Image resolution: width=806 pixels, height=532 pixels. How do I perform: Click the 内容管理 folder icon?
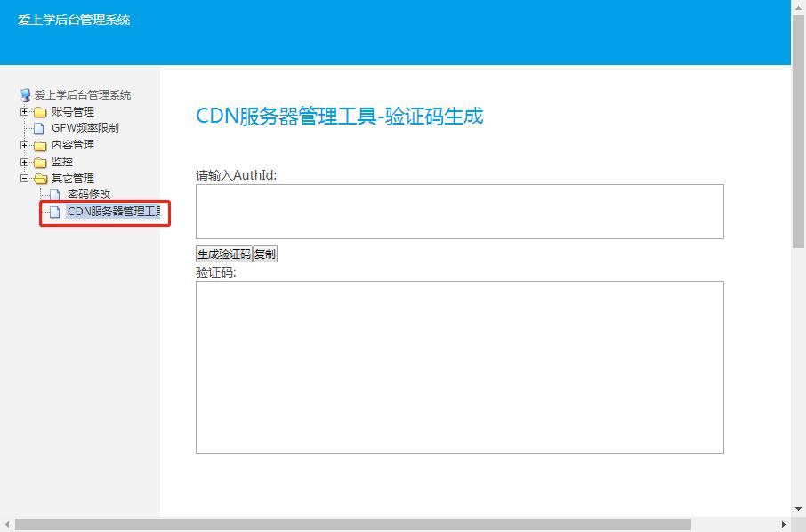coord(40,145)
